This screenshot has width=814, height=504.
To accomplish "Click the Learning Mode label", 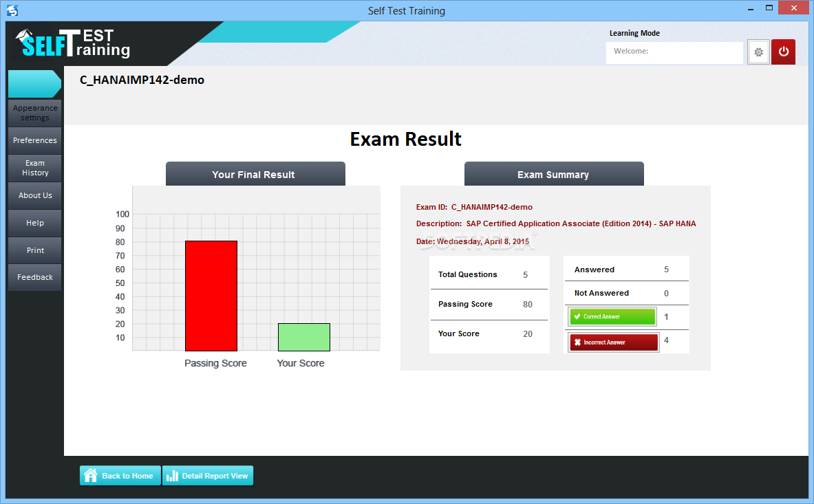I will [634, 33].
